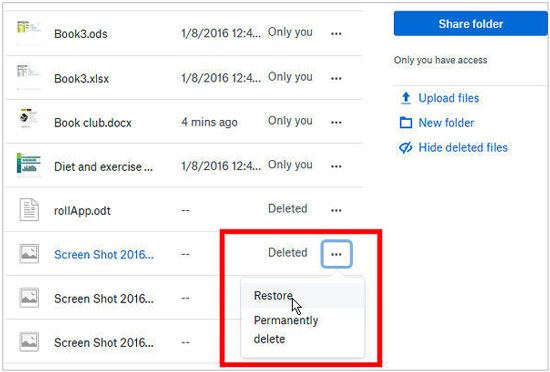Click the modified date of Book3.xlsx

[x=221, y=77]
